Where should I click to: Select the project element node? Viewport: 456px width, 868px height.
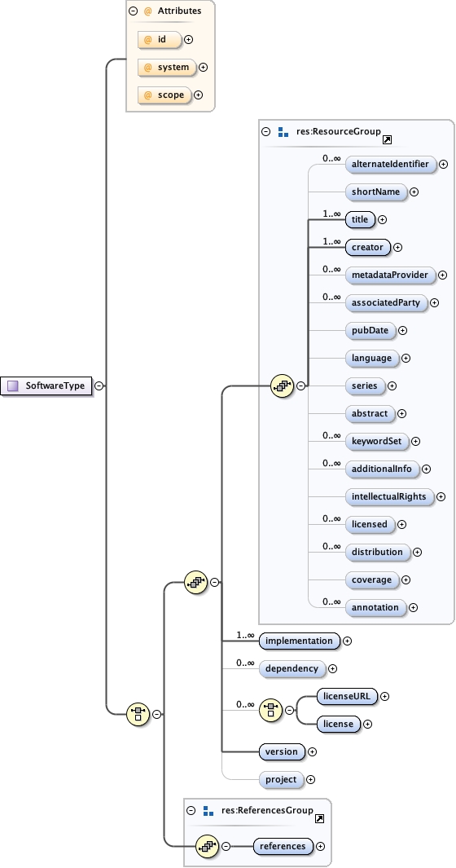(282, 779)
